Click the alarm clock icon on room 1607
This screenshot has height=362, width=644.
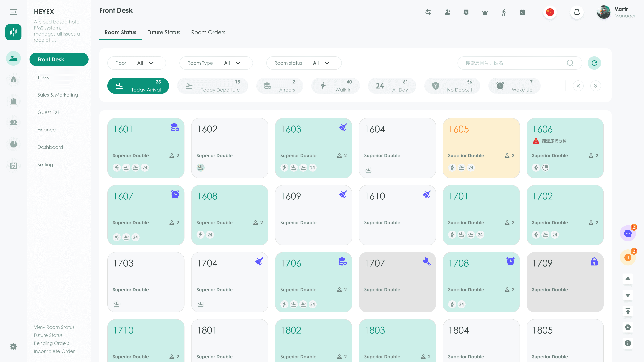coord(175,194)
